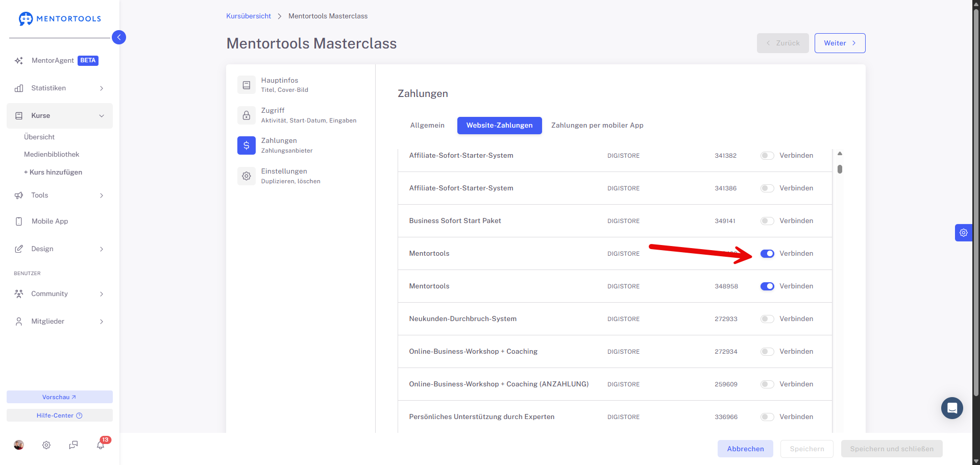Toggle Verbinden for Affiliate-Sofort-Starter-System 341382
The width and height of the screenshot is (980, 465).
[x=767, y=156]
